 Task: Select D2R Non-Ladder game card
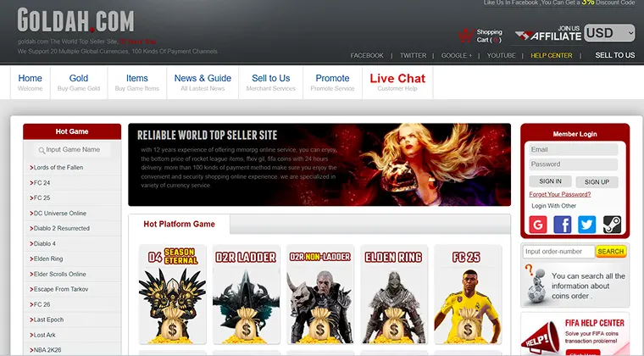pos(320,294)
